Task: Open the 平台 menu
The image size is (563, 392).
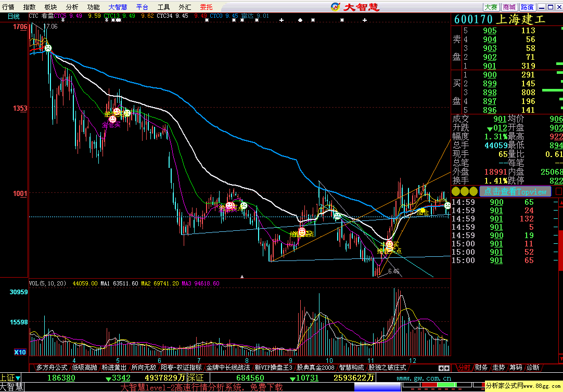Action: coord(142,7)
